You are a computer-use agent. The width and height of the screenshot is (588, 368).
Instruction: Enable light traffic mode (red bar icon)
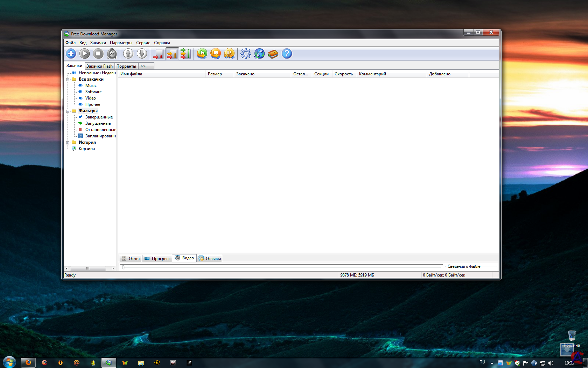coord(158,54)
